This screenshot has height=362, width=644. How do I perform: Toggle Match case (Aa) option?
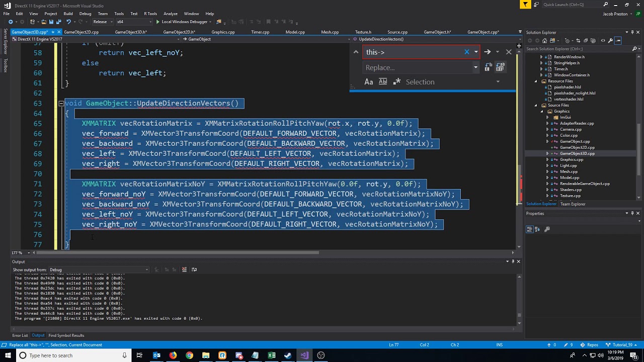(x=369, y=82)
